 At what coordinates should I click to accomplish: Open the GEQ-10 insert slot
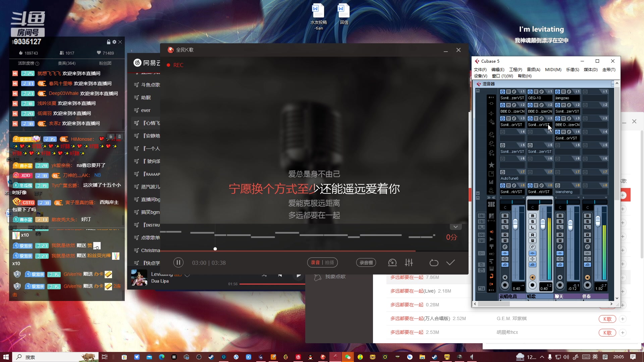[x=539, y=98]
